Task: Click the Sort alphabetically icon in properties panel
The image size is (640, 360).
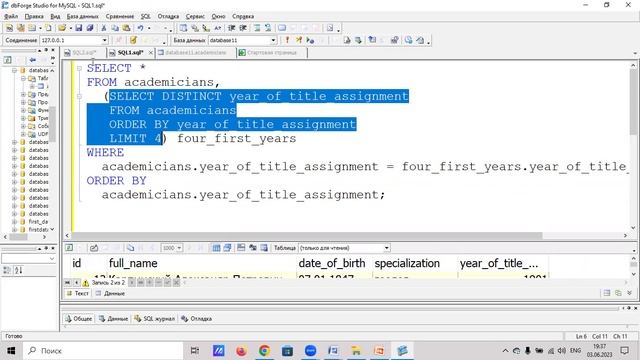Action: tap(19, 270)
